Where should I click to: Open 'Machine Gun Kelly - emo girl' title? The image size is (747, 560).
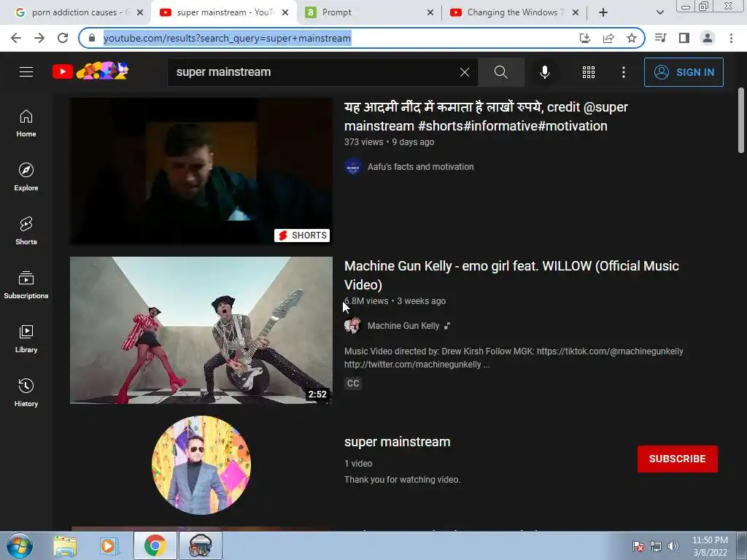click(511, 275)
